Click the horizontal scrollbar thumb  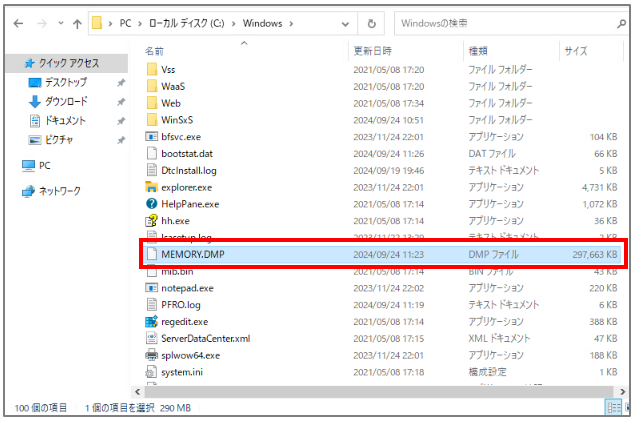[379, 392]
